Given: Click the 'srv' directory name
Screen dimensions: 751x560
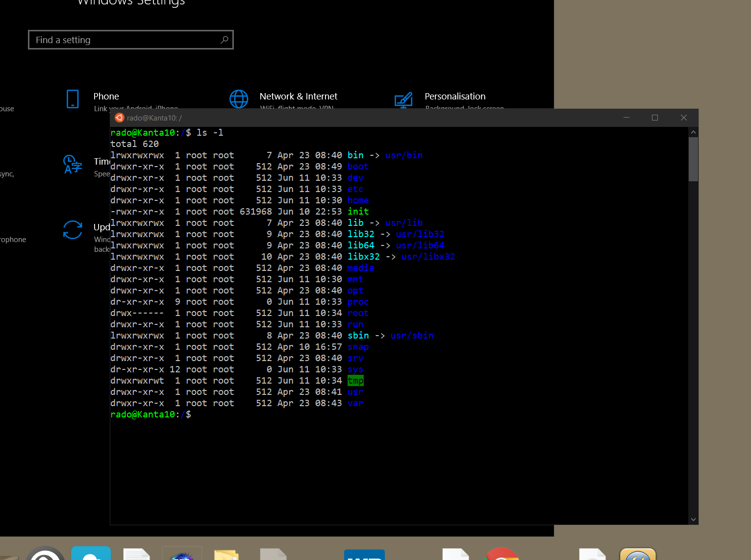Looking at the screenshot, I should (x=355, y=358).
